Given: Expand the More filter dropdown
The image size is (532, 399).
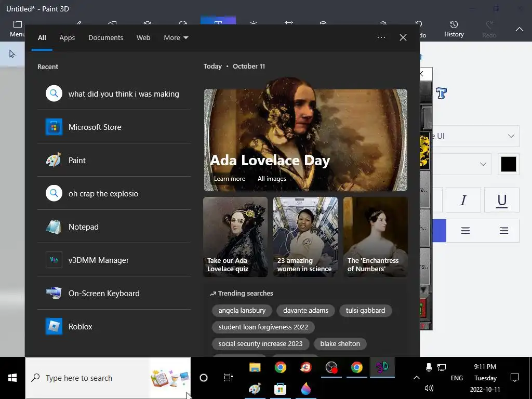Looking at the screenshot, I should click(x=176, y=37).
